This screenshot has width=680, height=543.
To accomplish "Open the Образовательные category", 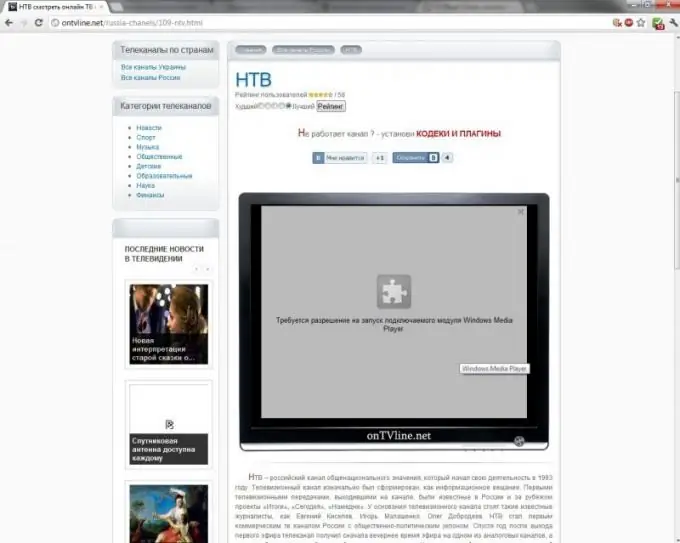I will [164, 176].
